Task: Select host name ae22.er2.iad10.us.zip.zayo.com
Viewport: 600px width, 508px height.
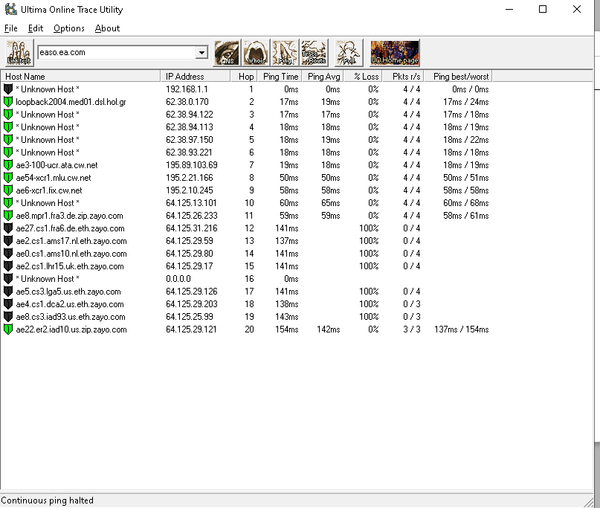Action: click(x=71, y=329)
